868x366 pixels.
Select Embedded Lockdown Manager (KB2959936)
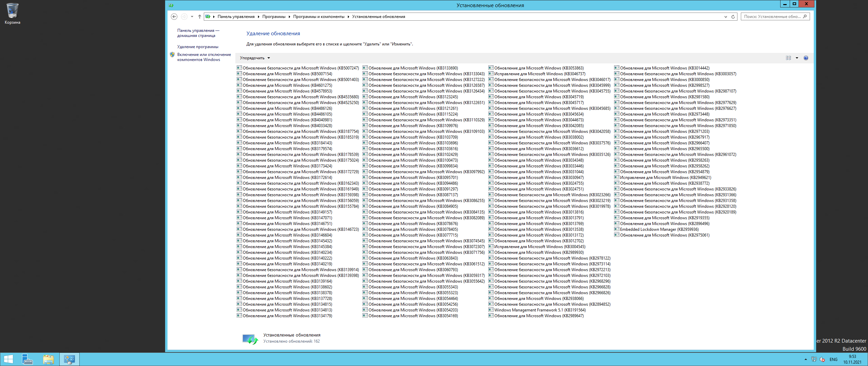click(x=656, y=229)
